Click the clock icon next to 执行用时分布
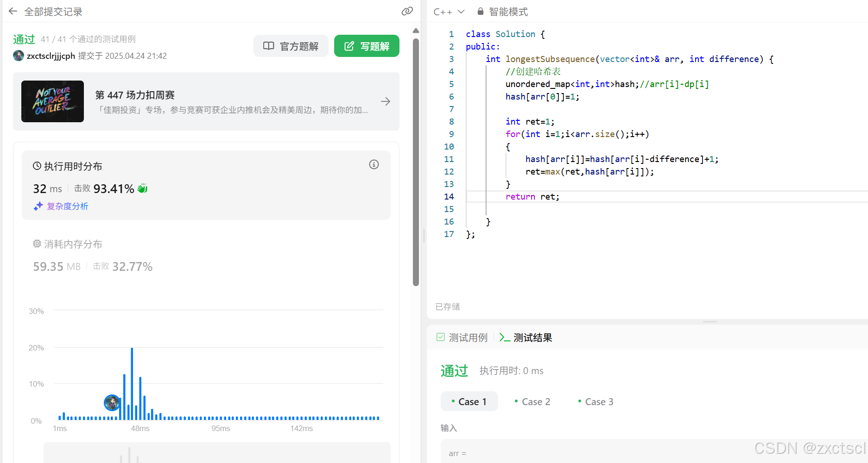The width and height of the screenshot is (868, 463). (37, 166)
